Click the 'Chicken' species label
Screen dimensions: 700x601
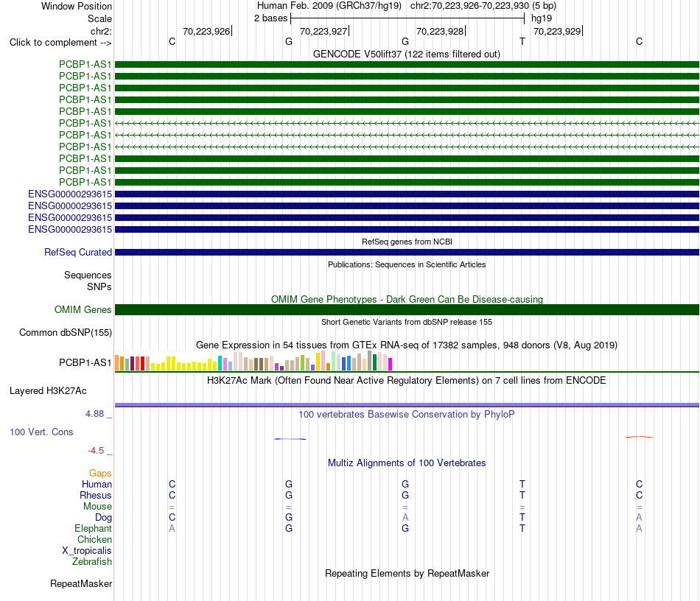pos(94,539)
